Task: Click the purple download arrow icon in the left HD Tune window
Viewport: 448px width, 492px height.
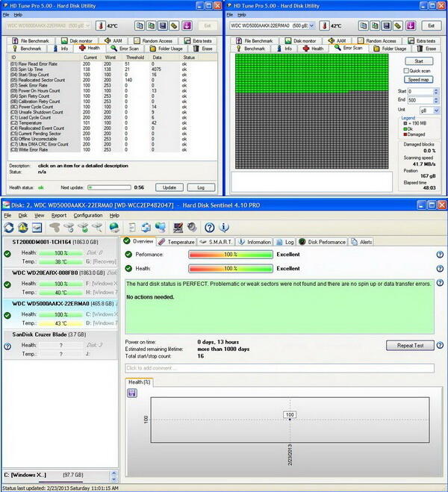Action: (187, 25)
